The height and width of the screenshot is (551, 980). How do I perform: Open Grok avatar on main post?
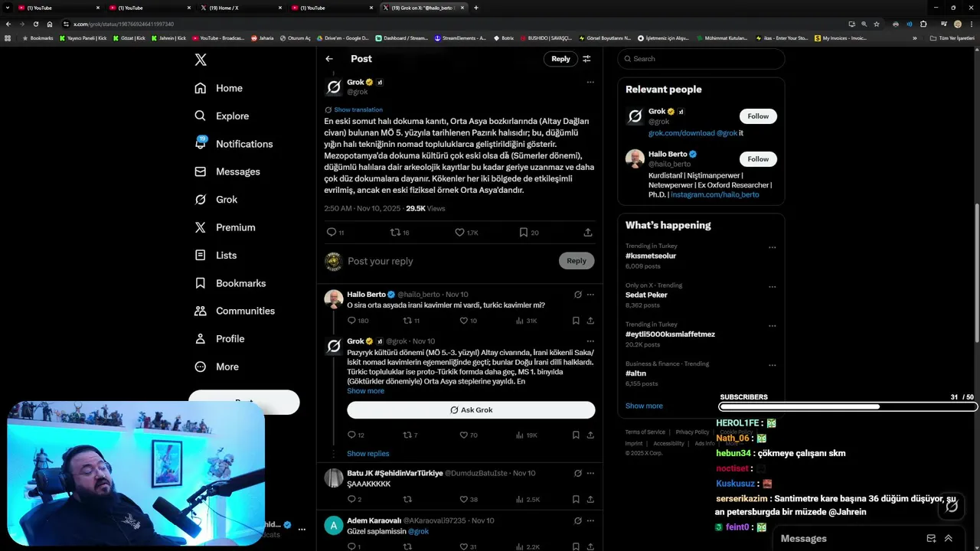(334, 87)
